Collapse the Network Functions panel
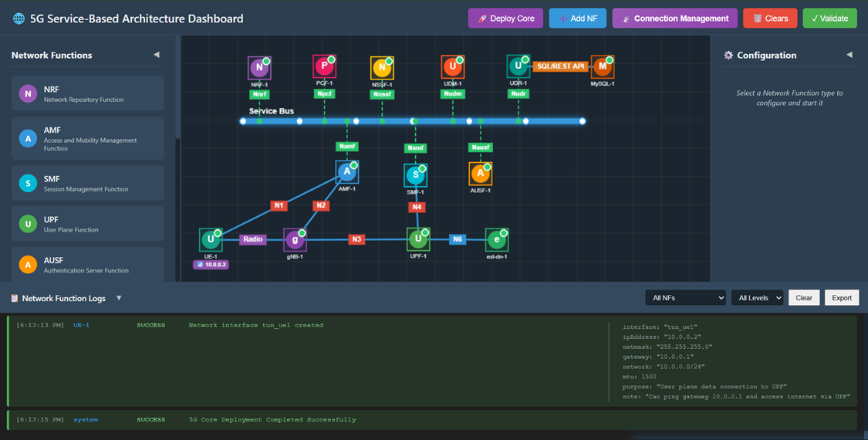The height and width of the screenshot is (440, 868). click(157, 55)
